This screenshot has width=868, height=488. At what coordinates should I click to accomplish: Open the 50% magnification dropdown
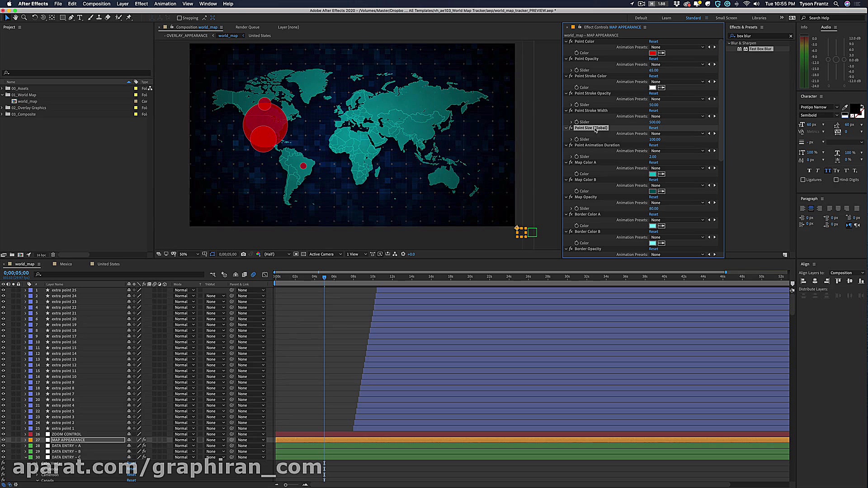tap(189, 254)
